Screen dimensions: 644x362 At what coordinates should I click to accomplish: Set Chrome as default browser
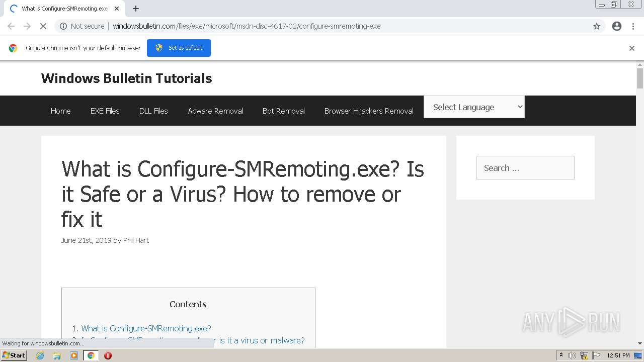179,48
